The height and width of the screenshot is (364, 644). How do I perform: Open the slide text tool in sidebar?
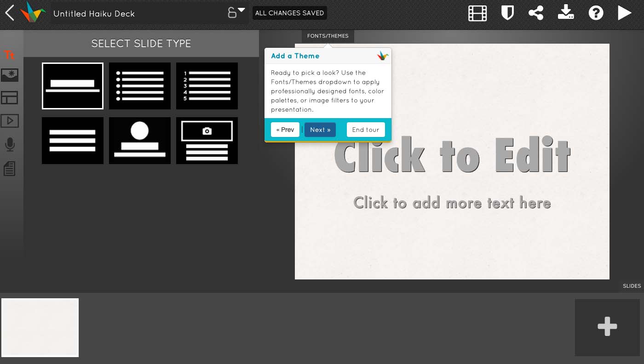9,55
